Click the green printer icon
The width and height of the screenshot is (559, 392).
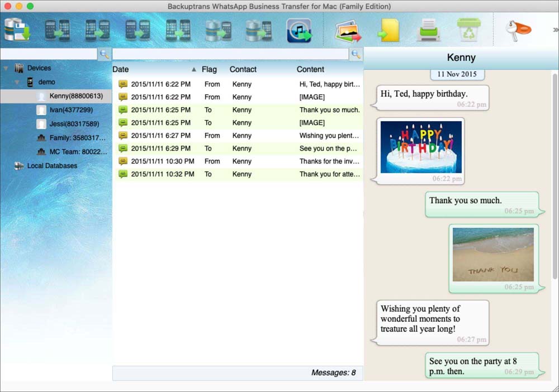429,30
